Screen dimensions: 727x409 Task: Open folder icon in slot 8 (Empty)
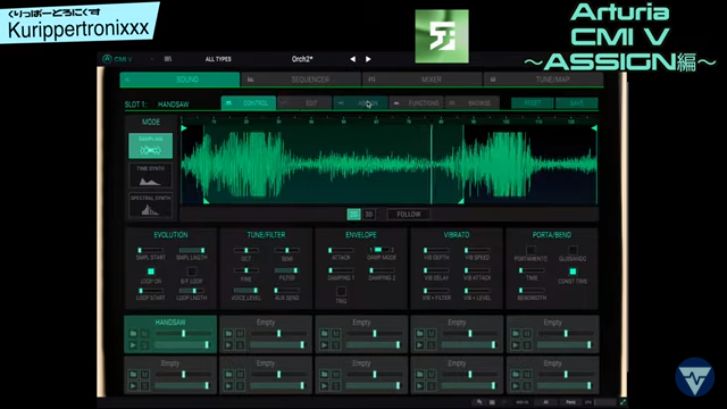point(324,374)
